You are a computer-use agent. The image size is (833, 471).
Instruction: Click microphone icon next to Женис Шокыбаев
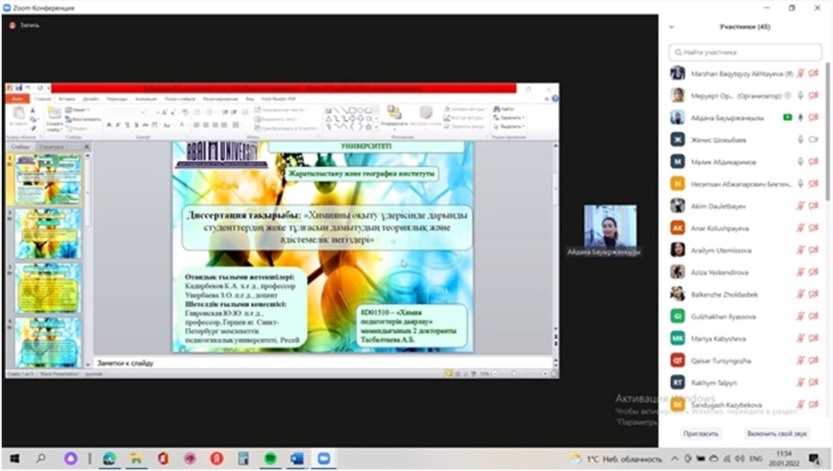800,139
